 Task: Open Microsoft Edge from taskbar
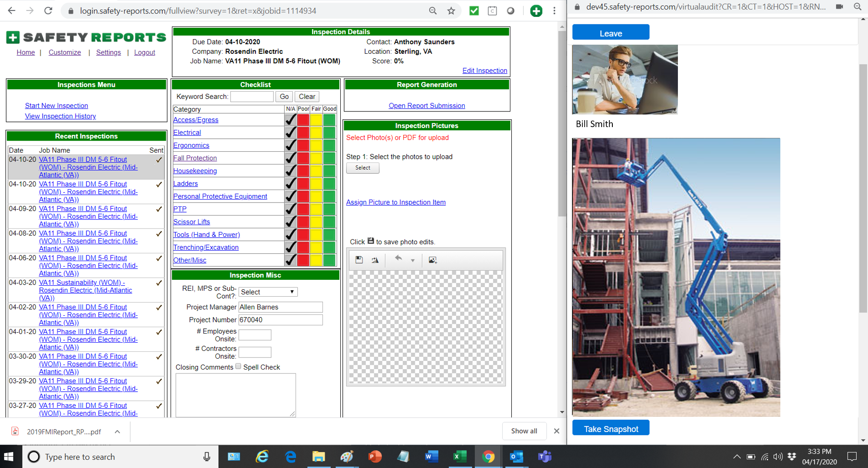tap(290, 457)
